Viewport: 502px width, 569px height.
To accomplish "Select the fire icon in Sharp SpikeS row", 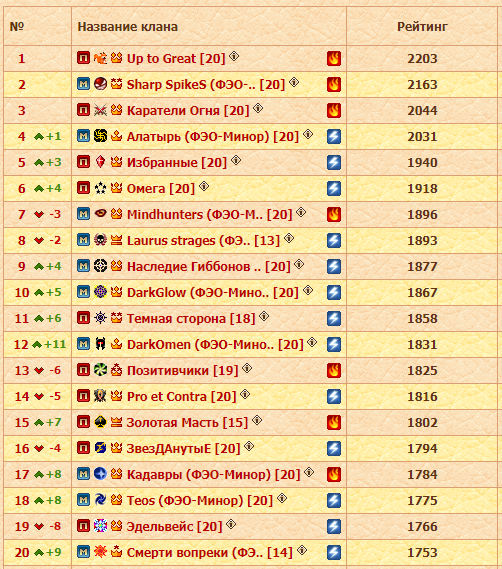I will point(334,85).
